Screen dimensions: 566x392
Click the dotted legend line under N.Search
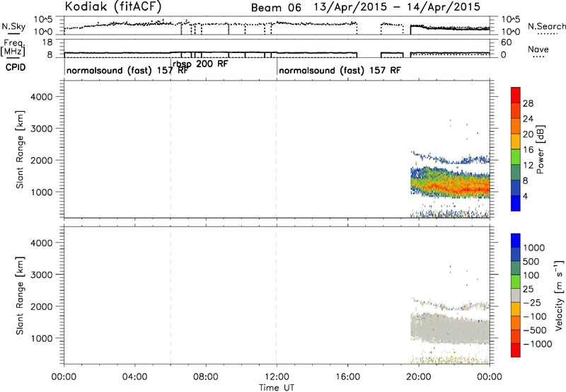point(548,34)
